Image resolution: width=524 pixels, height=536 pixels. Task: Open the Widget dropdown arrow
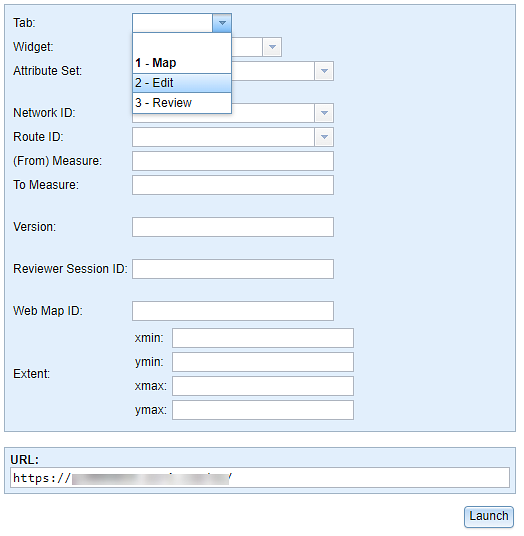(272, 47)
